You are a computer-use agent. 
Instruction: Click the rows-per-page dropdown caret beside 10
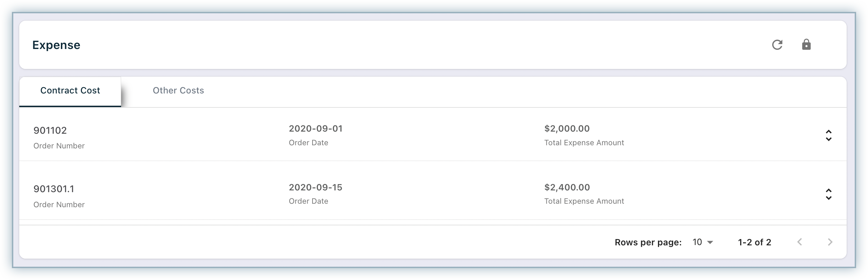[x=710, y=243]
